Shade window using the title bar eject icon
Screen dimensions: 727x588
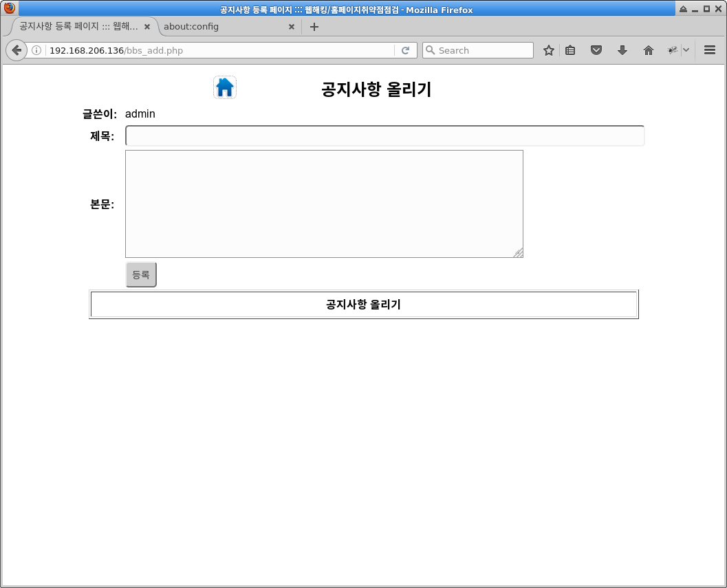click(x=683, y=9)
